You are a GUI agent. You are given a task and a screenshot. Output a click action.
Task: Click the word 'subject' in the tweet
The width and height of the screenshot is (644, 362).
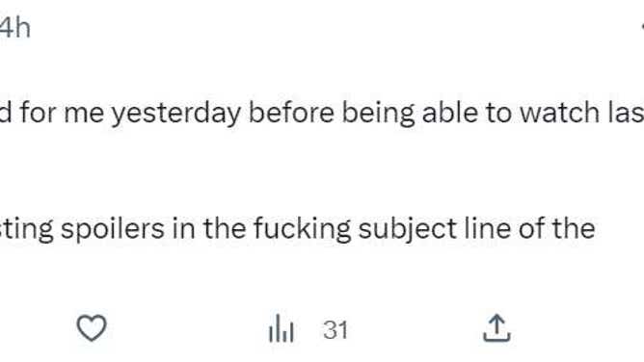click(x=408, y=229)
